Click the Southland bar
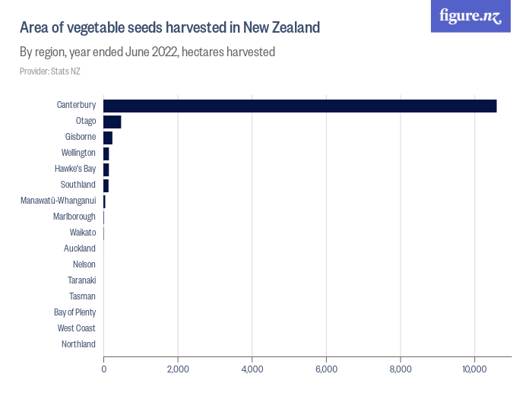 (x=106, y=185)
